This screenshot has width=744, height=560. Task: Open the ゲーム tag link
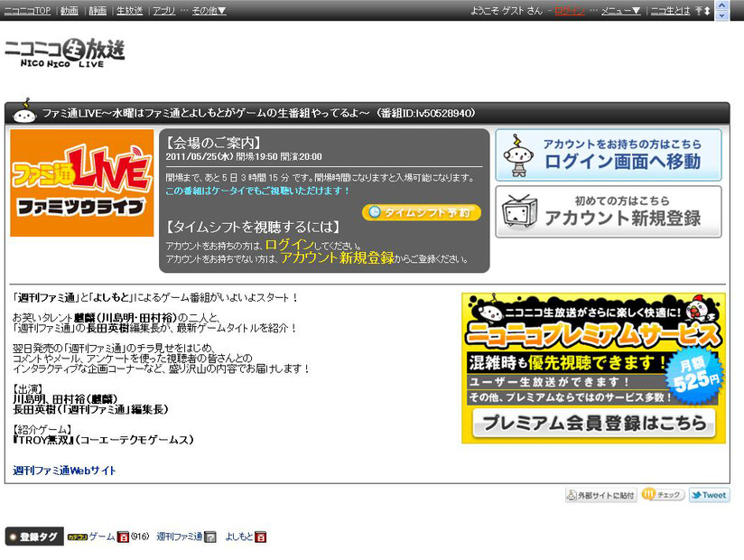[x=102, y=537]
